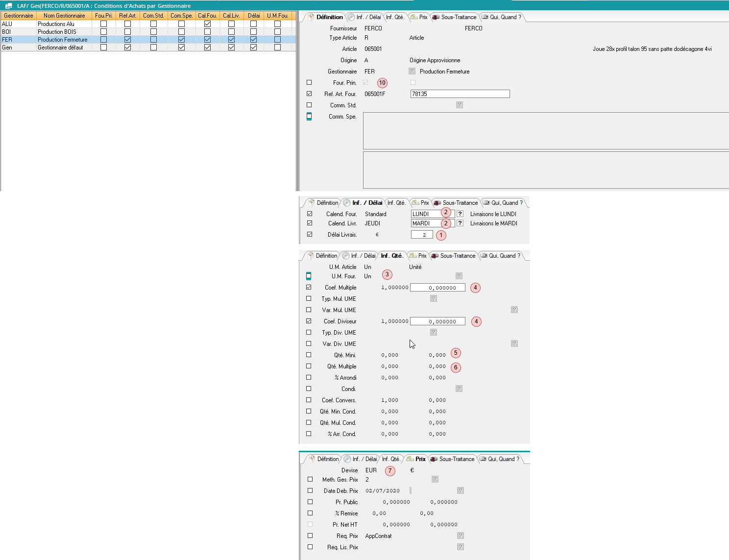This screenshot has height=560, width=729.
Task: Click the Date Deb. Prix lookup icon
Action: tap(461, 490)
